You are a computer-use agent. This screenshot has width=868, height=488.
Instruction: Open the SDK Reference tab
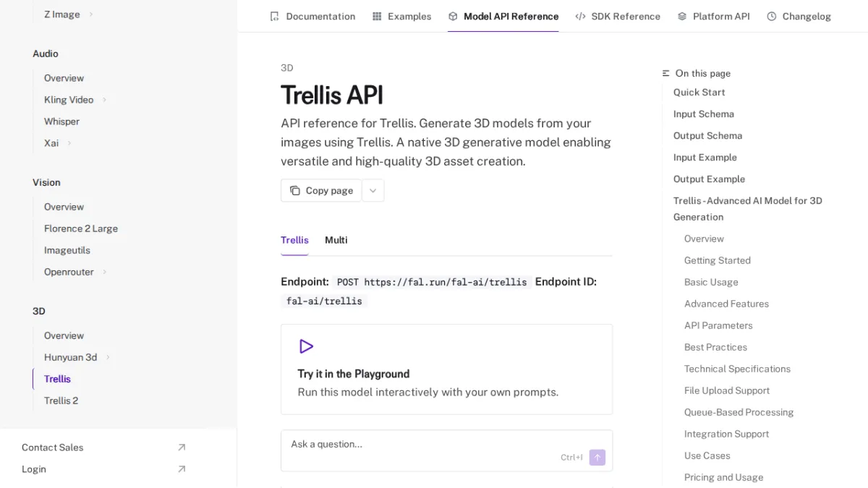(618, 16)
